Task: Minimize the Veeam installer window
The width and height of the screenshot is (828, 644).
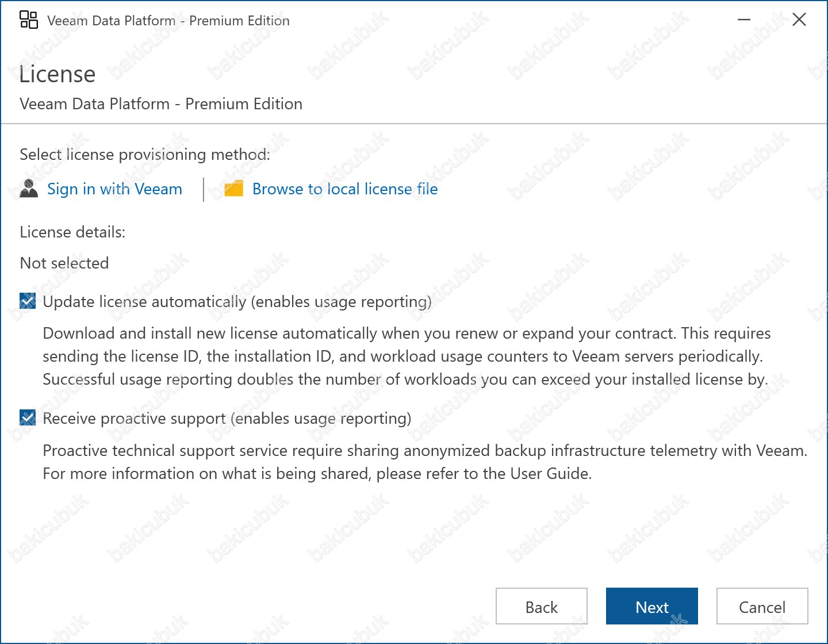Action: coord(744,20)
